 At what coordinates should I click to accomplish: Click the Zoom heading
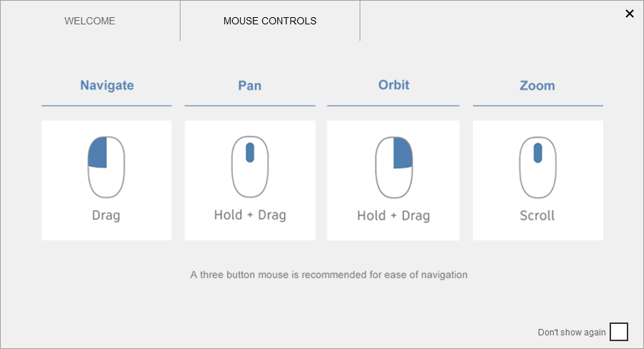537,85
